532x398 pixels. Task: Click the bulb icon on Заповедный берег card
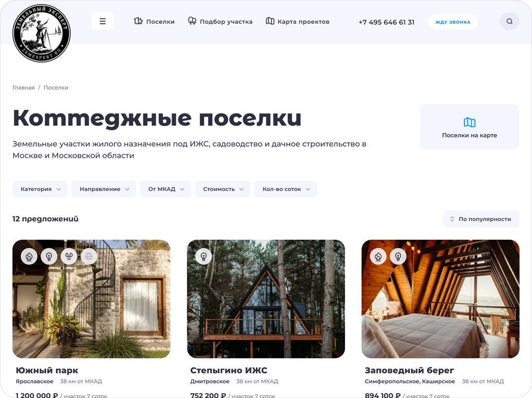pyautogui.click(x=398, y=256)
